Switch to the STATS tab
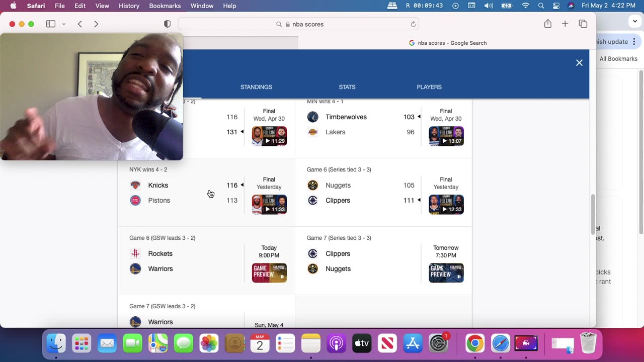Image resolution: width=644 pixels, height=362 pixels. pos(347,87)
